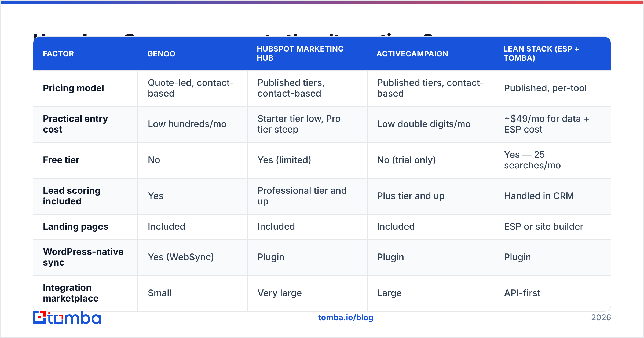The width and height of the screenshot is (644, 338).
Task: Click the Tomba logo icon
Action: (39, 317)
